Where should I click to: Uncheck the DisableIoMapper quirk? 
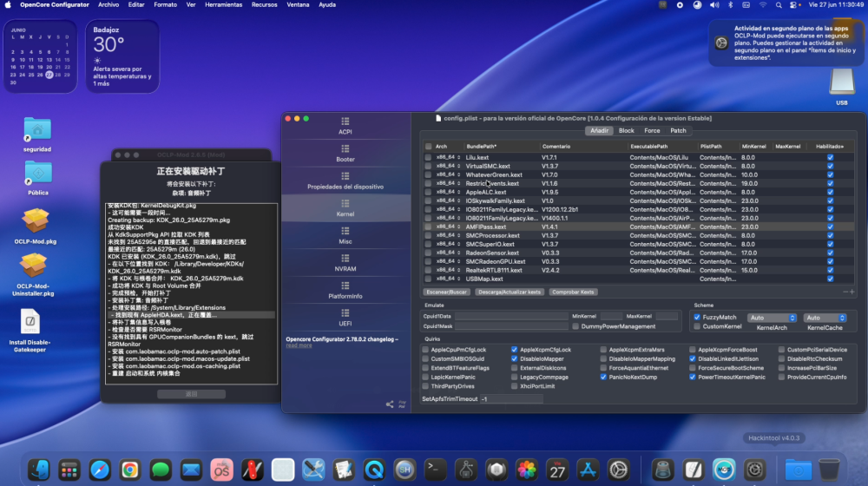pos(514,358)
